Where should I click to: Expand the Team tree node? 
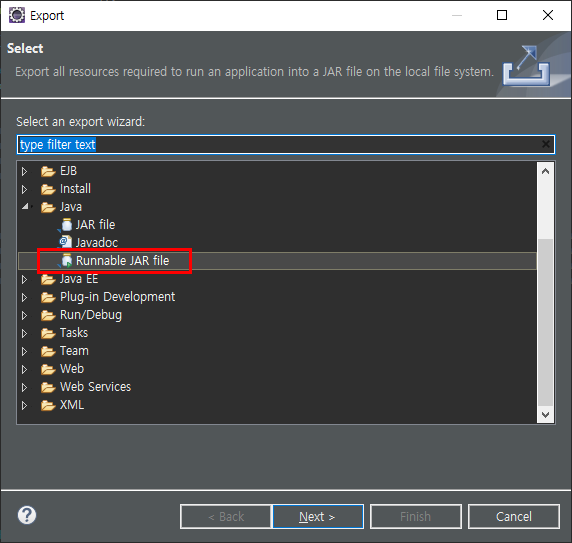pyautogui.click(x=24, y=351)
